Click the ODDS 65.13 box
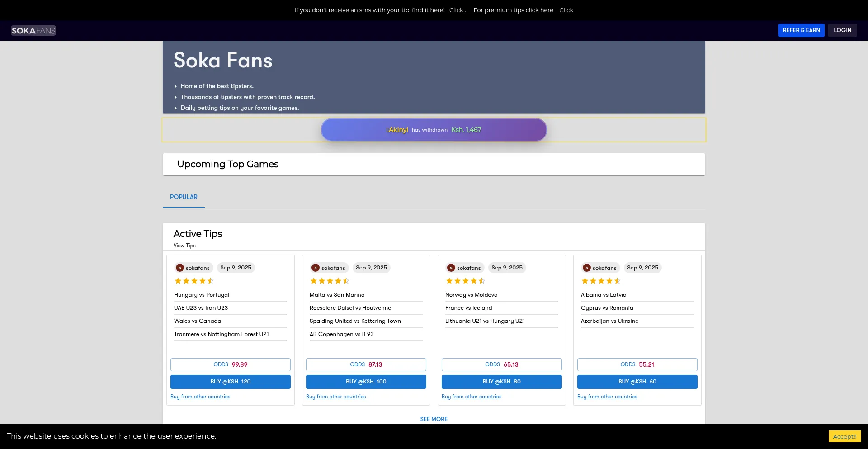This screenshot has width=868, height=449. (502, 364)
